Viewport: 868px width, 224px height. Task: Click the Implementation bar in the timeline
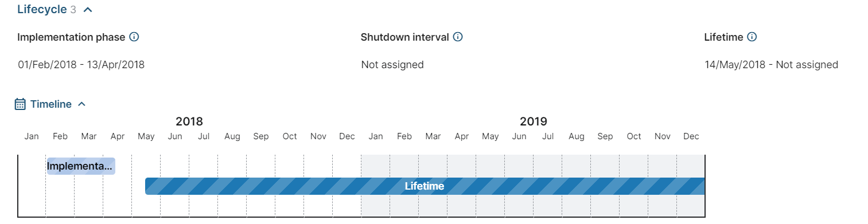[81, 166]
